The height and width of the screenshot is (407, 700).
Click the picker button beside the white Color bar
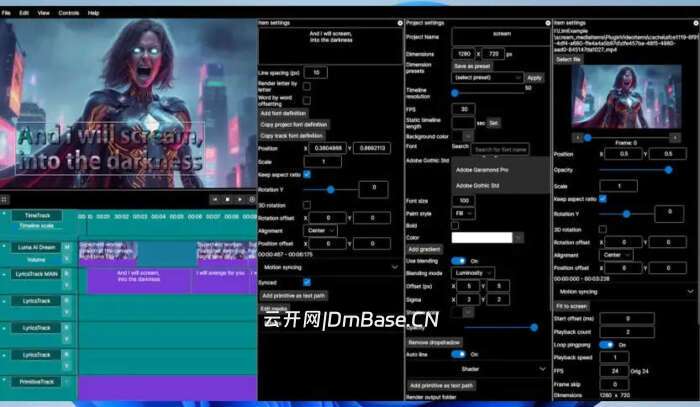pos(518,237)
